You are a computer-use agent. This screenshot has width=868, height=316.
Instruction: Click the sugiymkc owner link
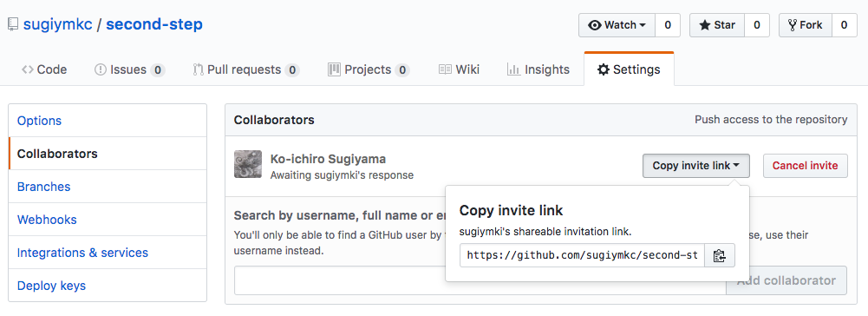pos(57,25)
